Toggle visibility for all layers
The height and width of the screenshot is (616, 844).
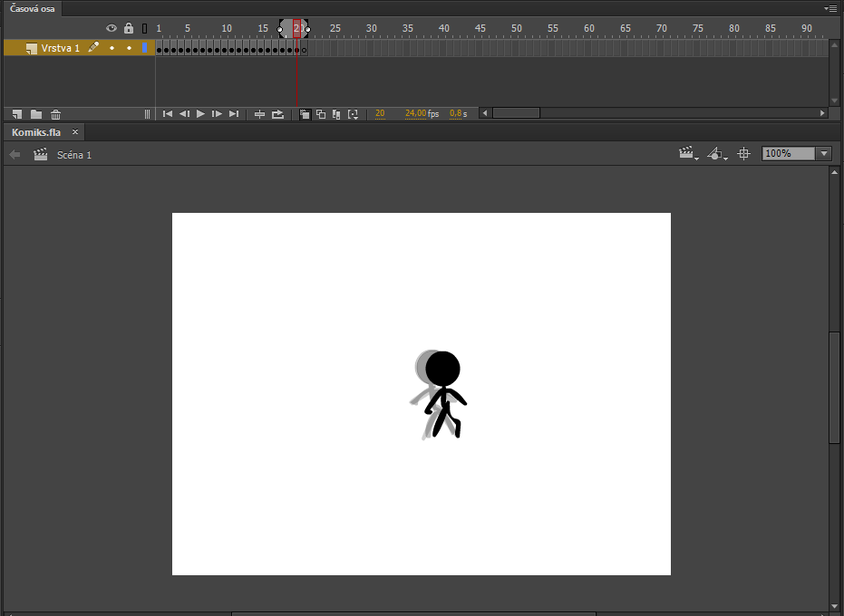click(112, 29)
